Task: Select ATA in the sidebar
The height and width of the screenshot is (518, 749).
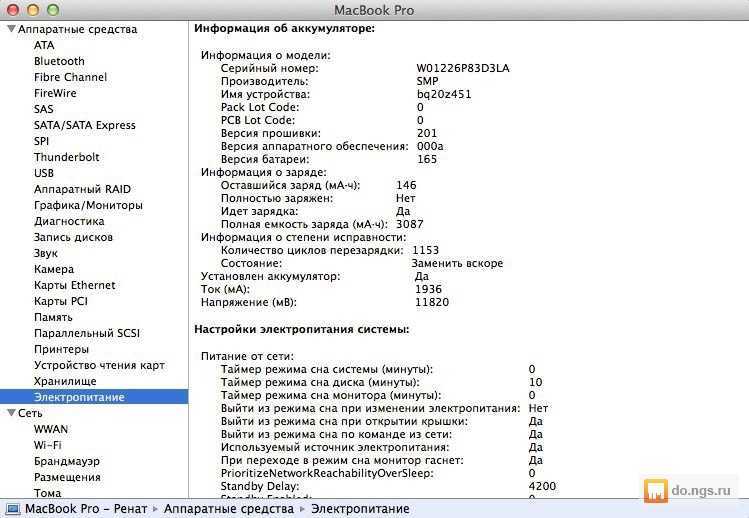Action: click(x=44, y=45)
